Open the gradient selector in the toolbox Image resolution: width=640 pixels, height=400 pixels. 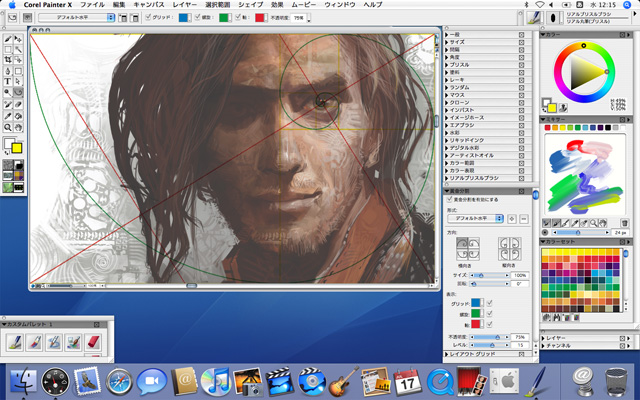click(19, 165)
